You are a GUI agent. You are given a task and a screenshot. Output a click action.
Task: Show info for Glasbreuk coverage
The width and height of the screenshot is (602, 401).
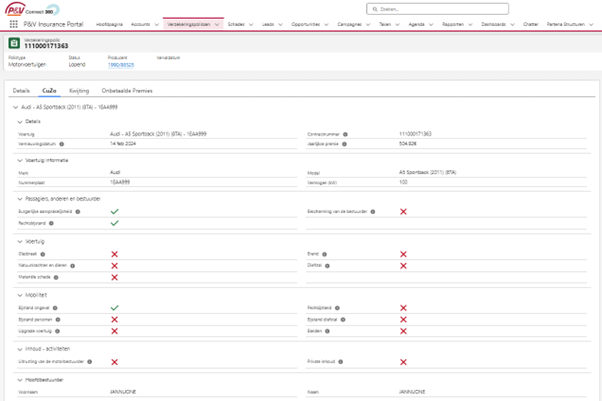point(43,254)
